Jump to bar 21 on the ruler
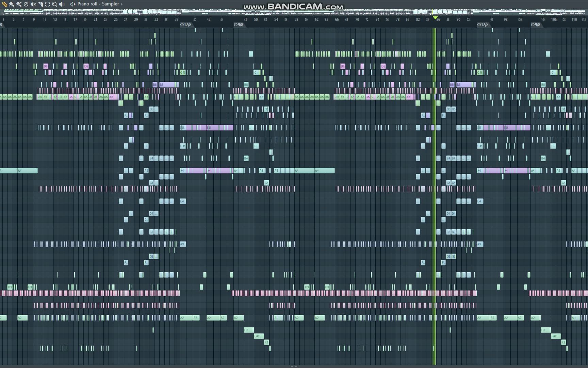 [95, 19]
